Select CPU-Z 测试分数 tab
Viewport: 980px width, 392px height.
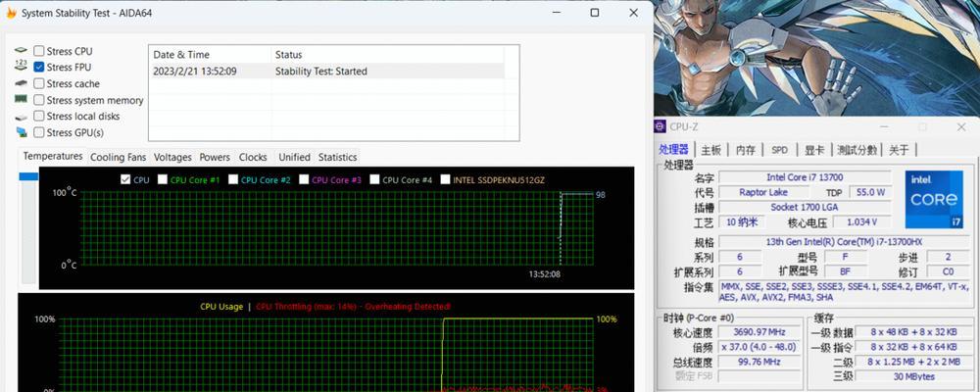(x=857, y=150)
